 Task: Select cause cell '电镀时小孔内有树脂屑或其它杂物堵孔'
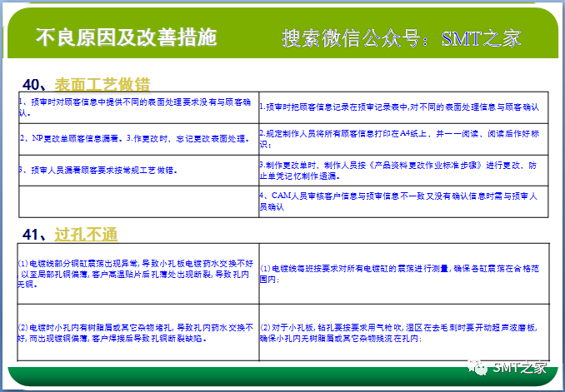click(x=137, y=334)
